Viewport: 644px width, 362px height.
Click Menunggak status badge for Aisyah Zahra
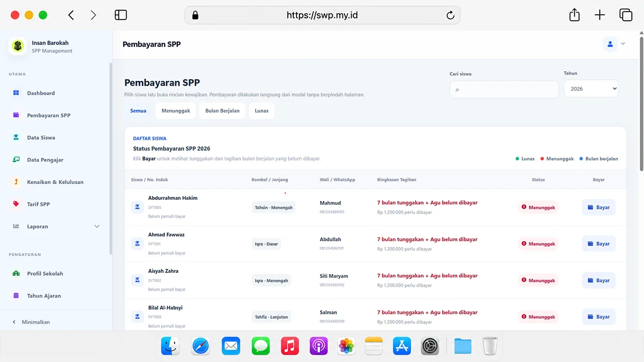[538, 280]
